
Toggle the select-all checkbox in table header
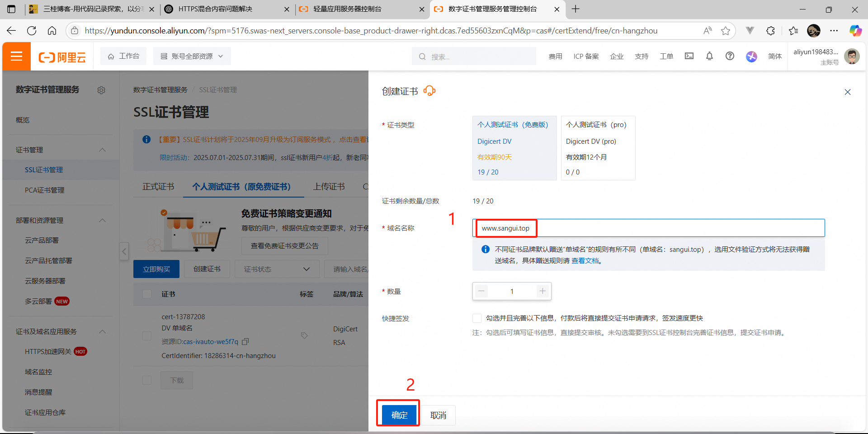pos(147,294)
